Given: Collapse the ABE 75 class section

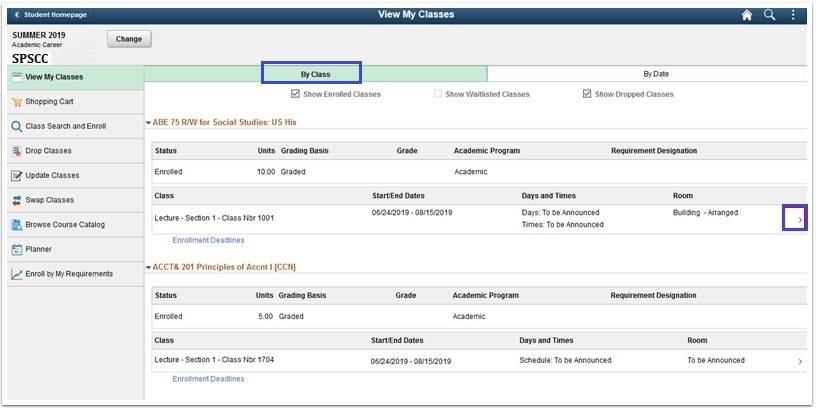Looking at the screenshot, I should (148, 123).
